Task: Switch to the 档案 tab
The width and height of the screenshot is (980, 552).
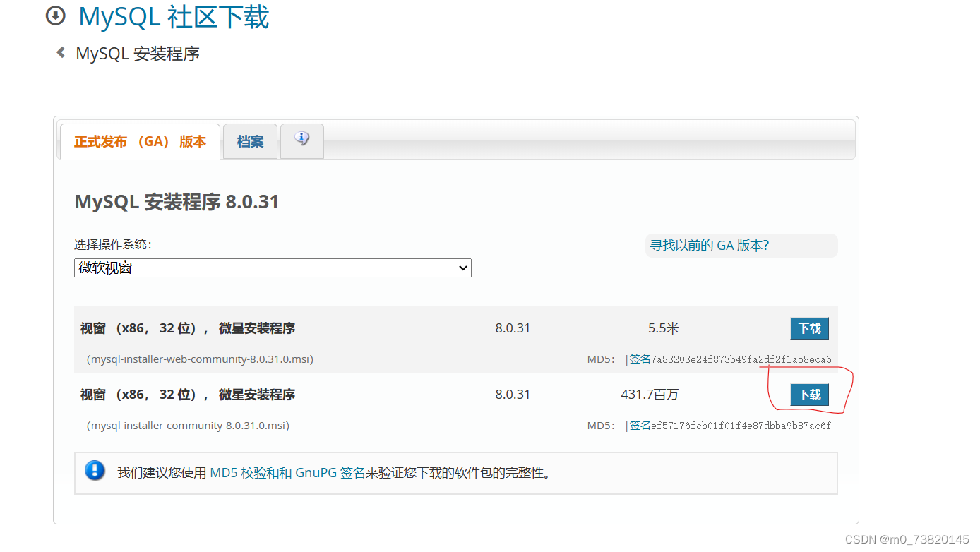Action: (250, 142)
